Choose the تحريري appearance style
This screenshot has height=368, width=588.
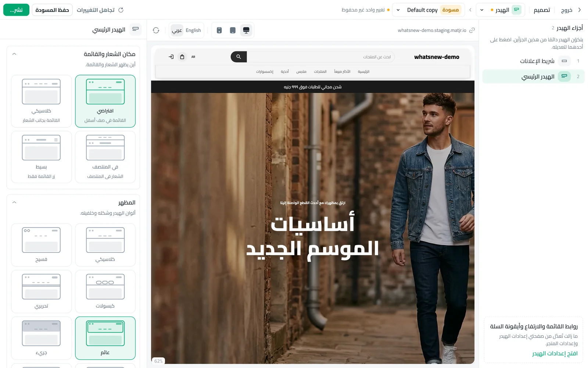pyautogui.click(x=41, y=291)
